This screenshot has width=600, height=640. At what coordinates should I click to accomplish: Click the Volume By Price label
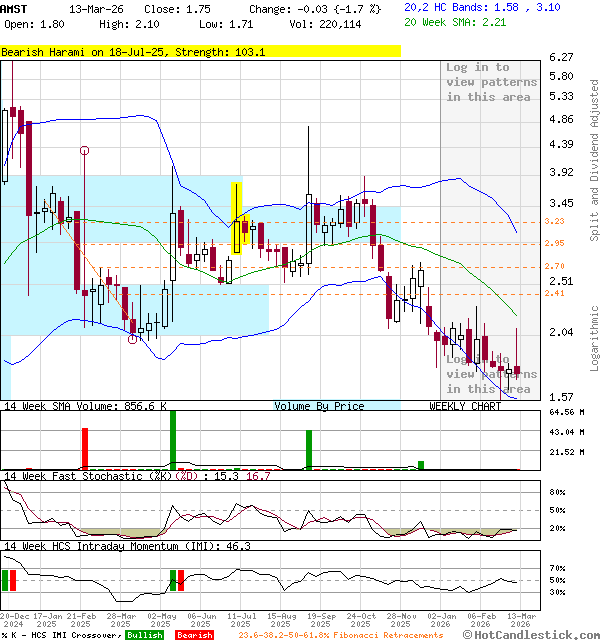click(319, 406)
